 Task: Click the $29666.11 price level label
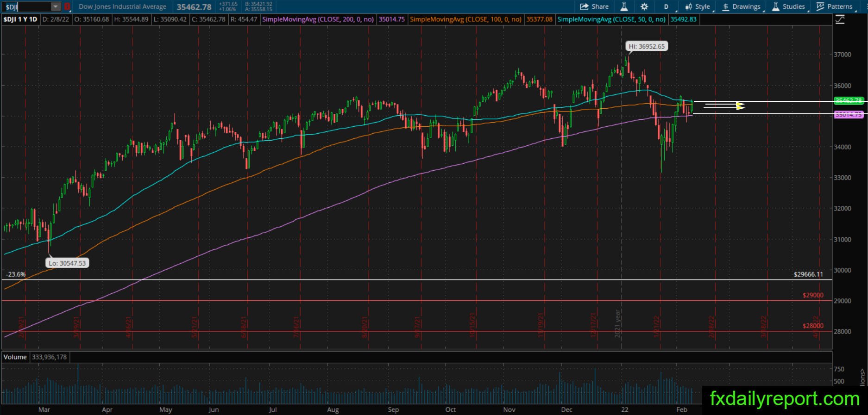(808, 274)
